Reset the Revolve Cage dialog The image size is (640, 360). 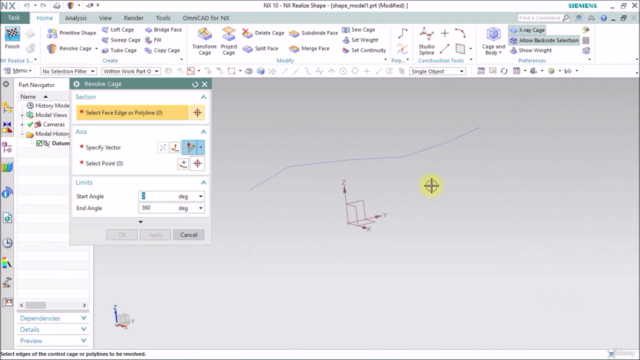(x=195, y=84)
